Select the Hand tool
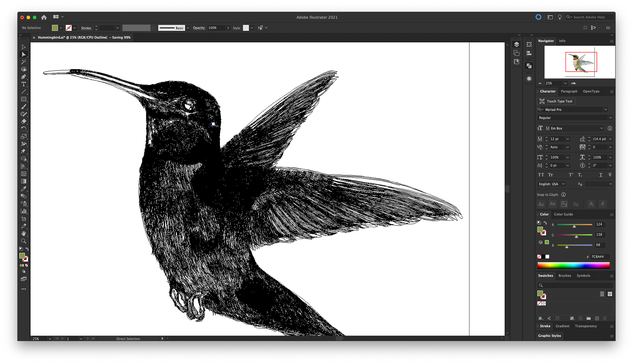The image size is (633, 364). pos(23,234)
